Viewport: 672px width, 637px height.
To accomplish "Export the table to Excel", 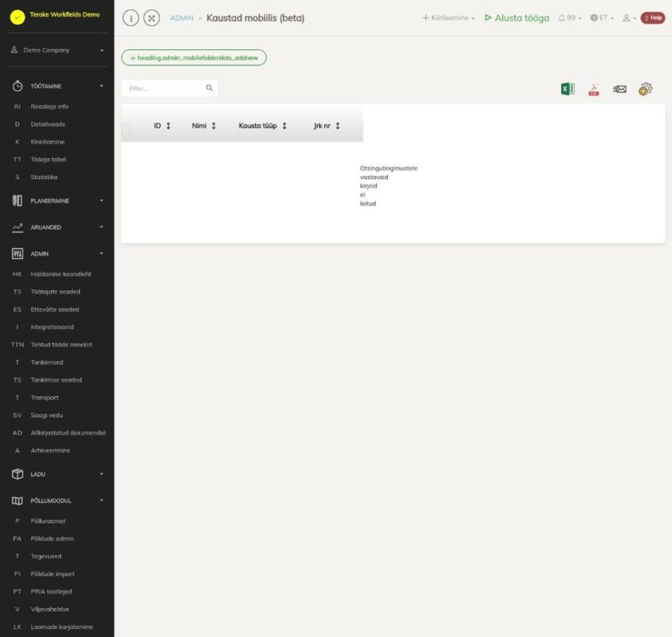I will tap(568, 89).
